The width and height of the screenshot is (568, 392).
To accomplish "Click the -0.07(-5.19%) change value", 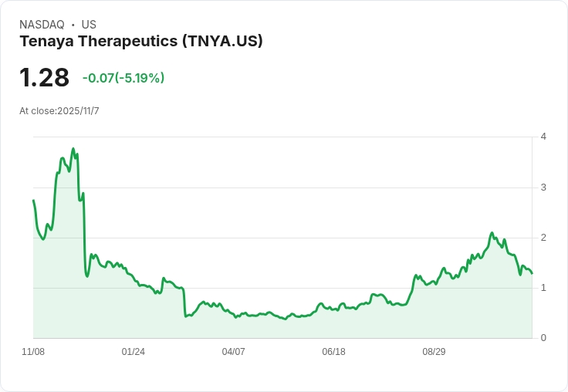I will tap(123, 78).
